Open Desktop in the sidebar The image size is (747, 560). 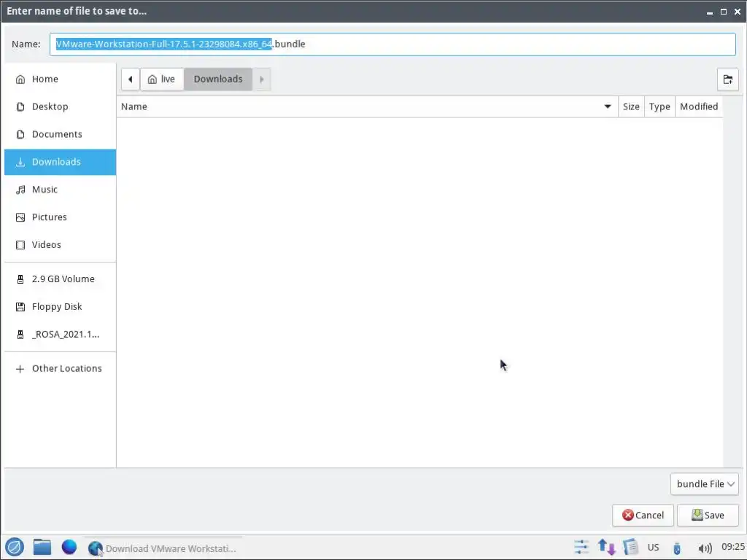[60, 106]
